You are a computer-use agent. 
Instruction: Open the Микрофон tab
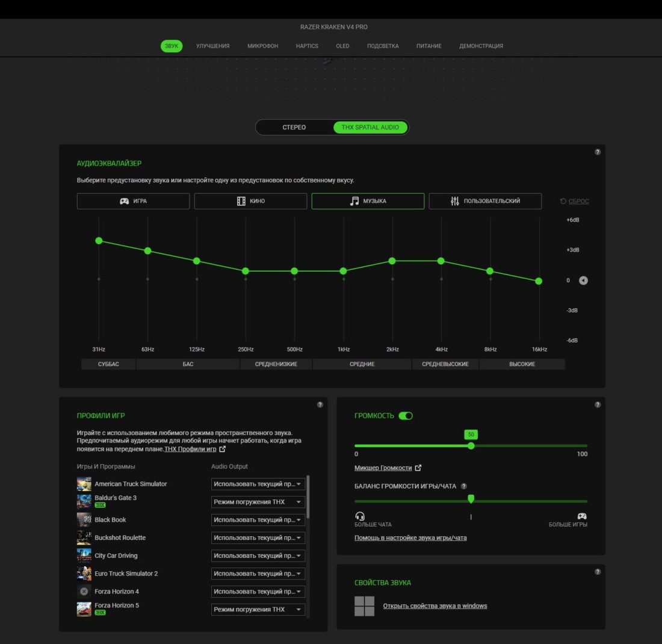coord(262,46)
